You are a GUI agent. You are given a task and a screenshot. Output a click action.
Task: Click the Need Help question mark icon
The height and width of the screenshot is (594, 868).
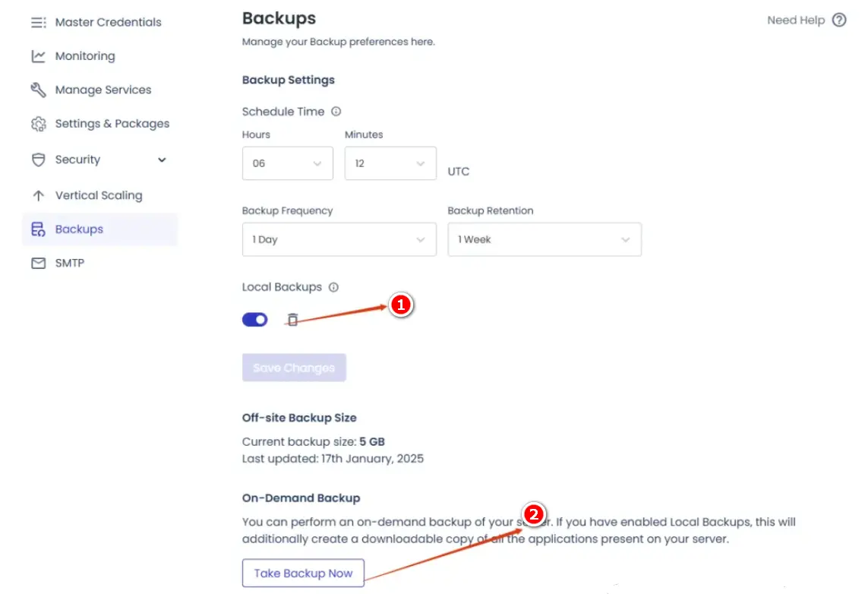click(x=839, y=21)
